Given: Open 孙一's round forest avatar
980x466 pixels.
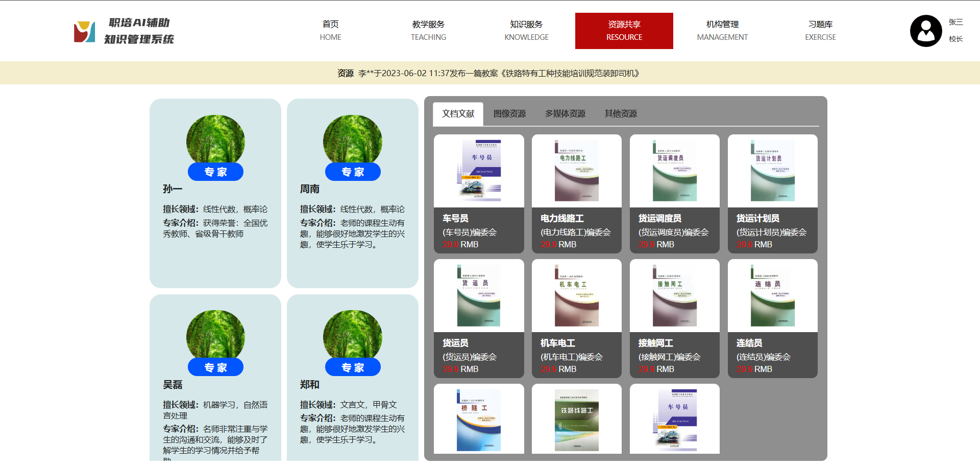Looking at the screenshot, I should 215,139.
